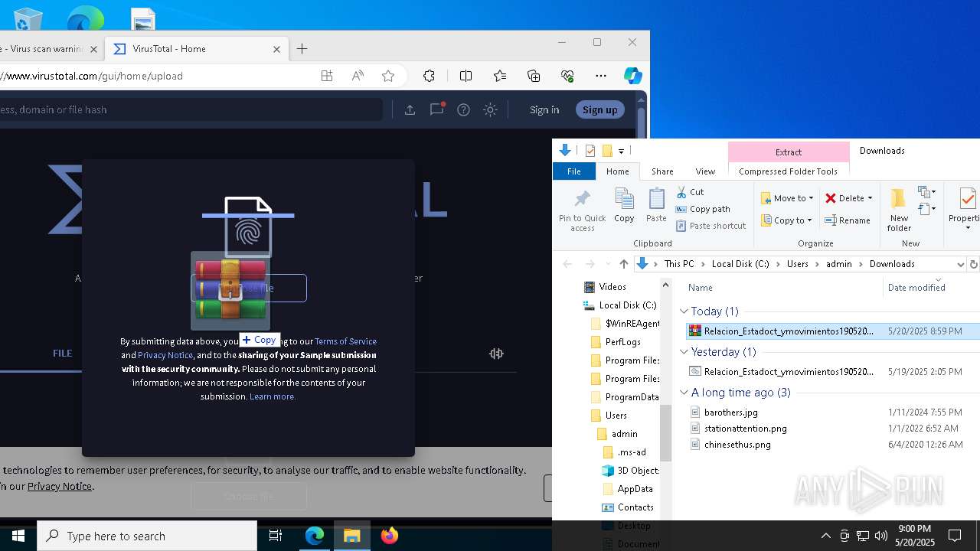Open Task View on the taskbar
The height and width of the screenshot is (551, 980).
coord(276,536)
